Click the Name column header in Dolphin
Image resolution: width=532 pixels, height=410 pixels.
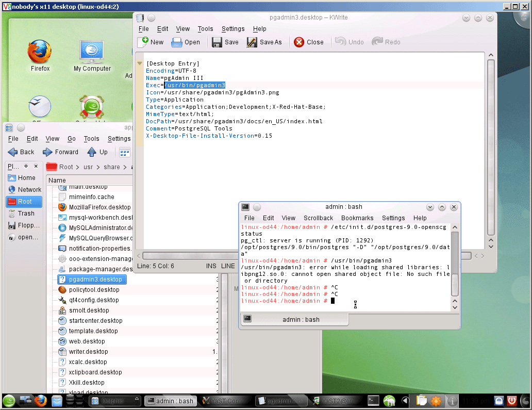click(90, 180)
